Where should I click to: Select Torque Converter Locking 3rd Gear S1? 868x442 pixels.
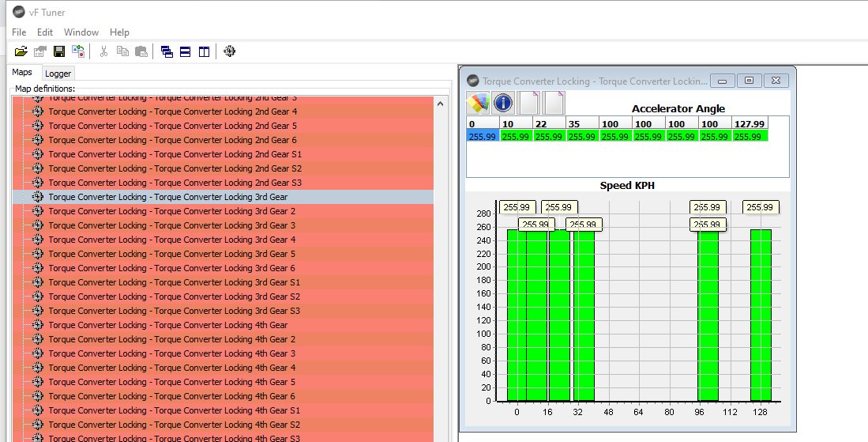tap(223, 282)
